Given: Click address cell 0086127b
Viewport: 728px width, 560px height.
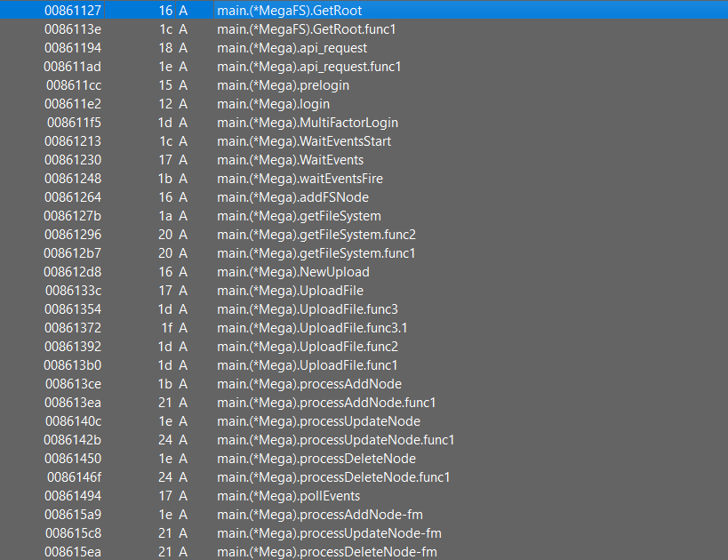Looking at the screenshot, I should tap(72, 216).
